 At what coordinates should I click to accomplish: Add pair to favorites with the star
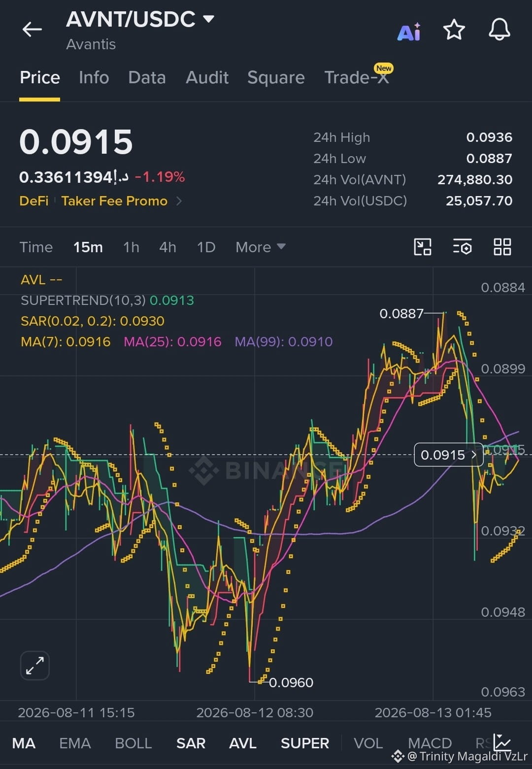coord(454,30)
